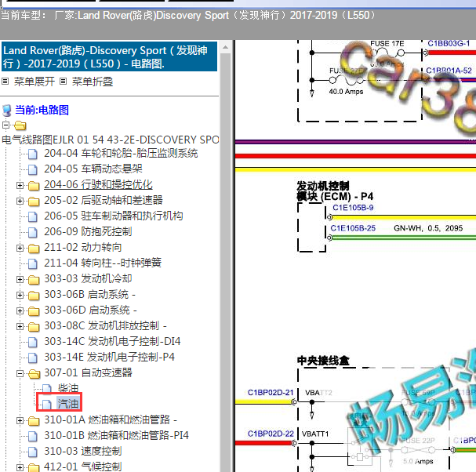476x472 pixels.
Task: Open 310-01B 燃油箱和燃油管路-PI4
Action: click(x=116, y=435)
